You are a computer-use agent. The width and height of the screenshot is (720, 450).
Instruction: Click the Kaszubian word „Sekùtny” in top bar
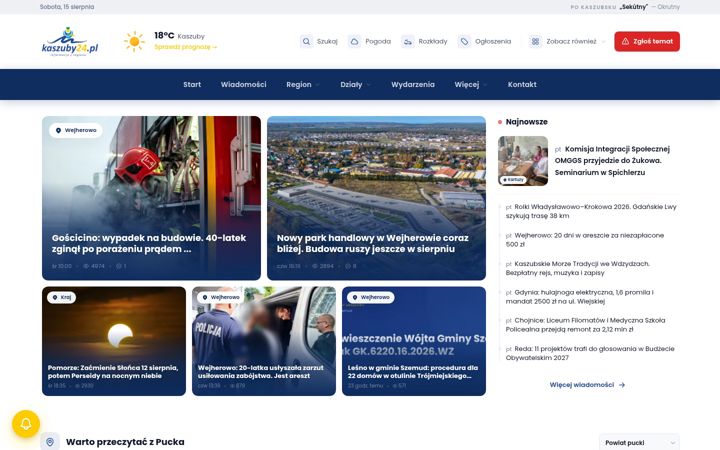pos(634,7)
